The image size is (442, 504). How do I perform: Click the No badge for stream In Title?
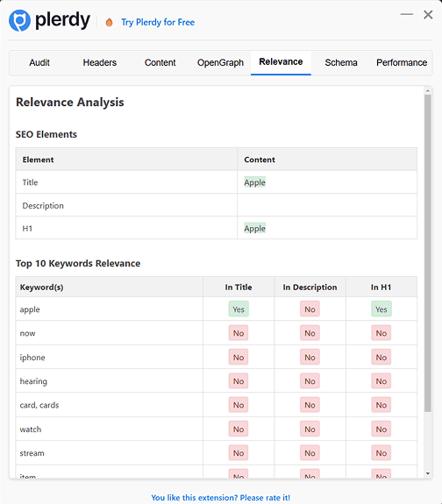tap(239, 453)
